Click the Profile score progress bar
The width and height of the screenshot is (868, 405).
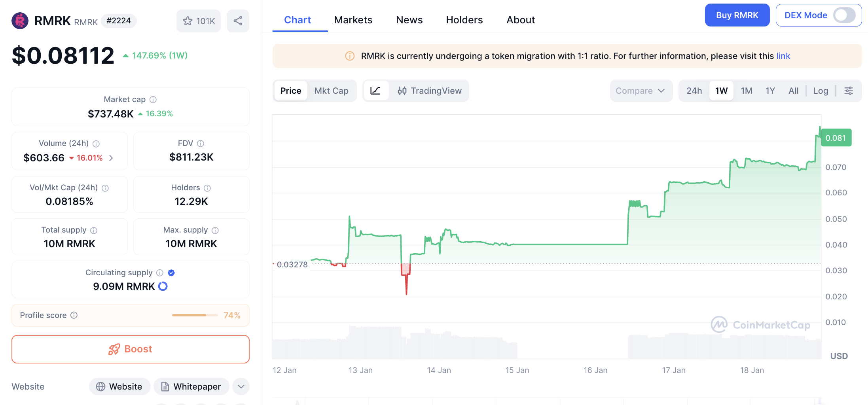[195, 315]
